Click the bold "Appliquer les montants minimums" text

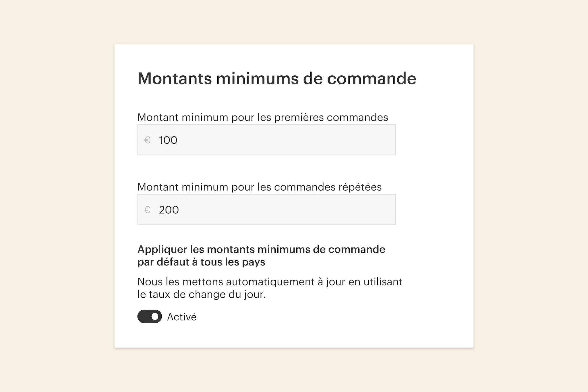click(x=261, y=249)
